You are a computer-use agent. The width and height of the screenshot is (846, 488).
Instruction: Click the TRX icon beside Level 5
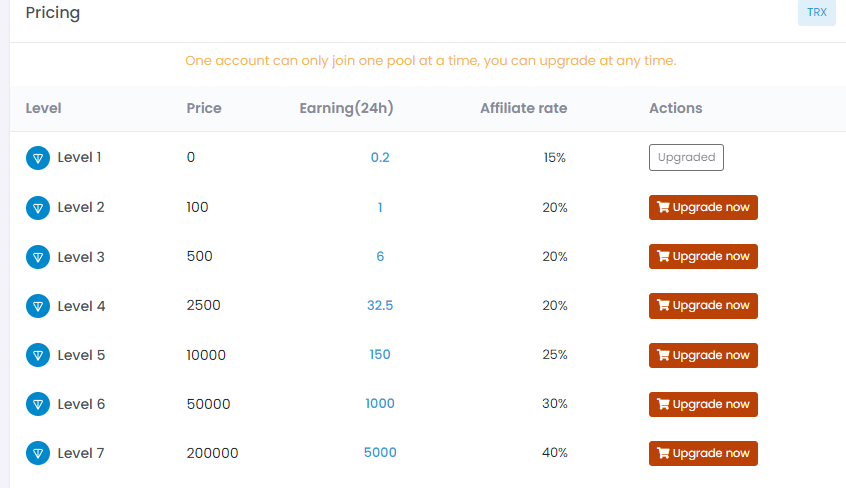[38, 355]
